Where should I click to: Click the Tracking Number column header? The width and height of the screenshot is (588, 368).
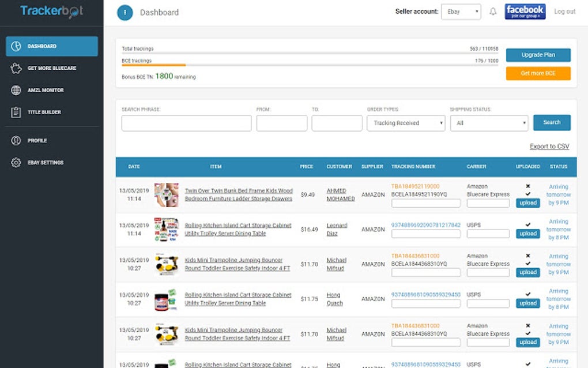point(413,167)
